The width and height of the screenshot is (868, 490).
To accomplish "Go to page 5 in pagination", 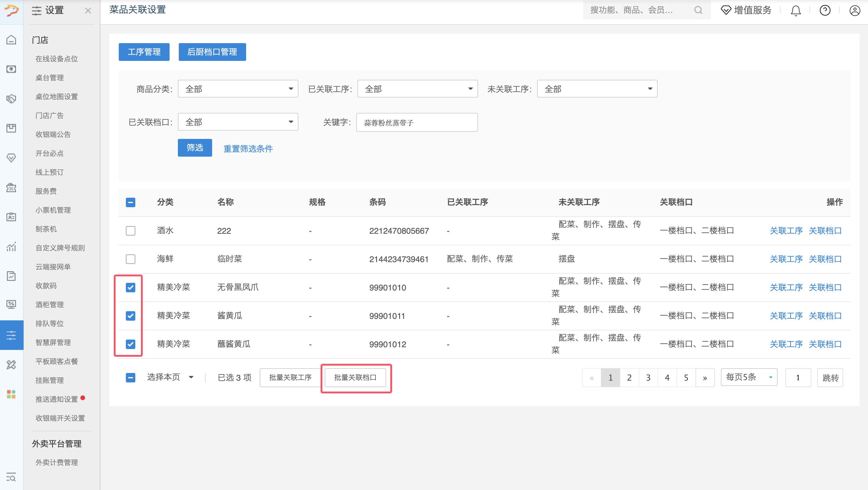I will (x=686, y=377).
